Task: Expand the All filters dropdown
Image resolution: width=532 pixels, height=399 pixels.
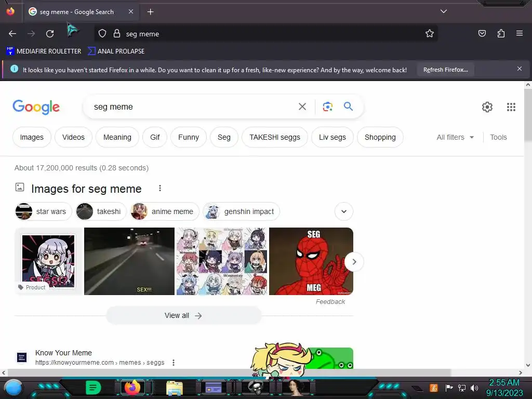Action: pos(455,137)
